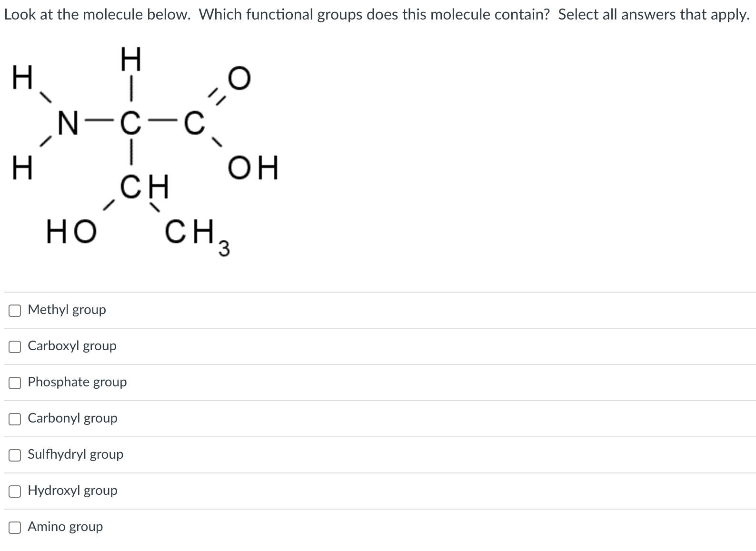Check the Amino group checkbox
756x551 pixels.
coord(15,527)
